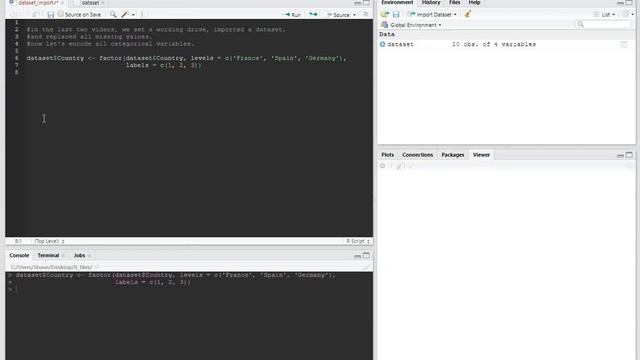This screenshot has width=640, height=360.
Task: Open the Packages tab
Action: [x=453, y=155]
